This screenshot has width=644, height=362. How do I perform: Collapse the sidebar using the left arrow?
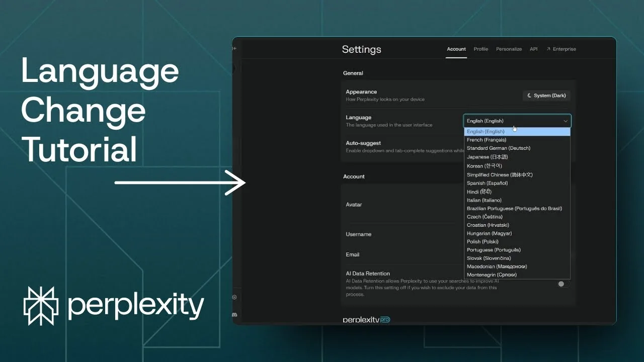pos(234,48)
